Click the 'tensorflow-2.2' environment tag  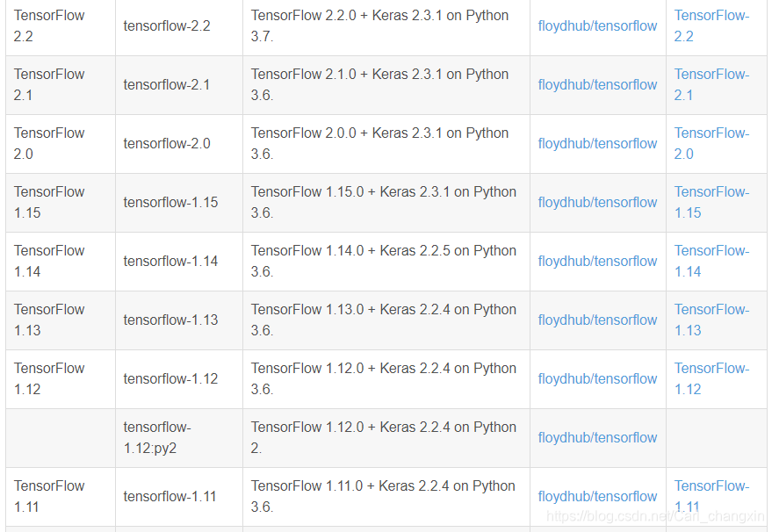click(166, 26)
